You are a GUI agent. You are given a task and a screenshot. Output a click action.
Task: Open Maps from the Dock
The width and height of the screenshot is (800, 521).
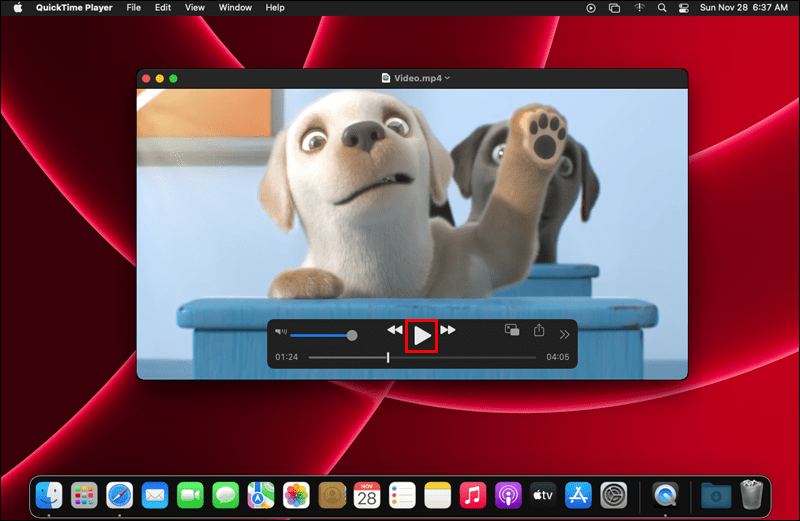point(261,495)
